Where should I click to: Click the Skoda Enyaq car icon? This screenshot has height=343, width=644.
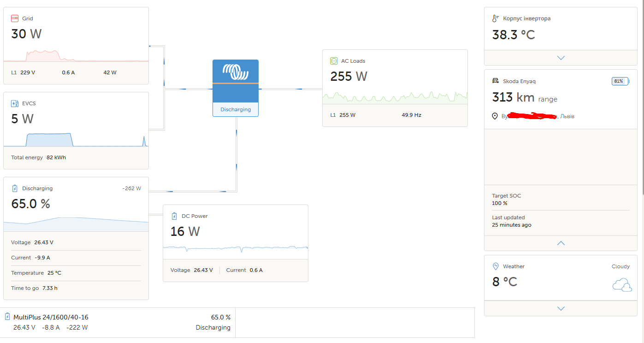tap(496, 81)
